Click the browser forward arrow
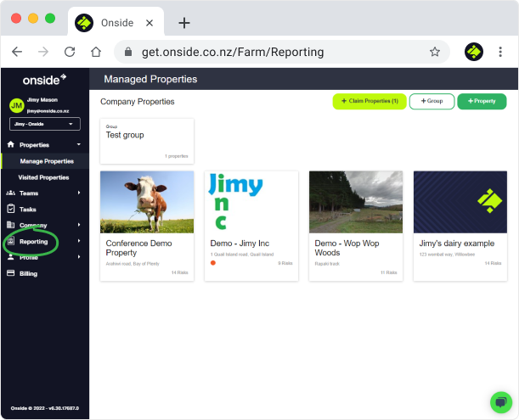519x420 pixels. [43, 52]
